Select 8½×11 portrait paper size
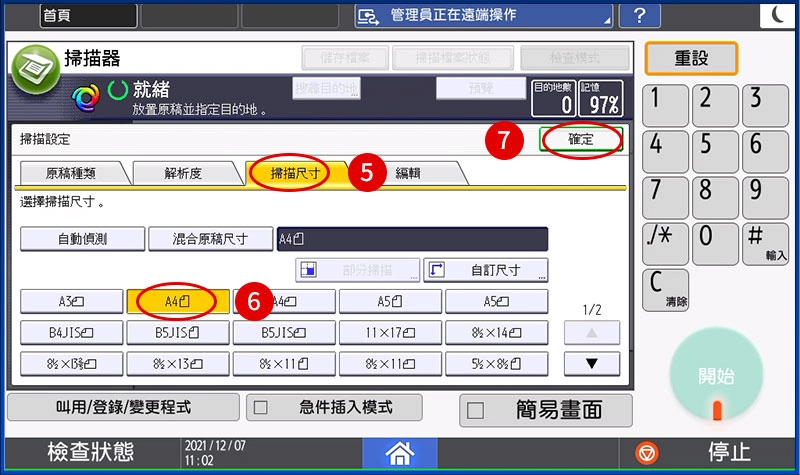800x475 pixels. pos(284,364)
